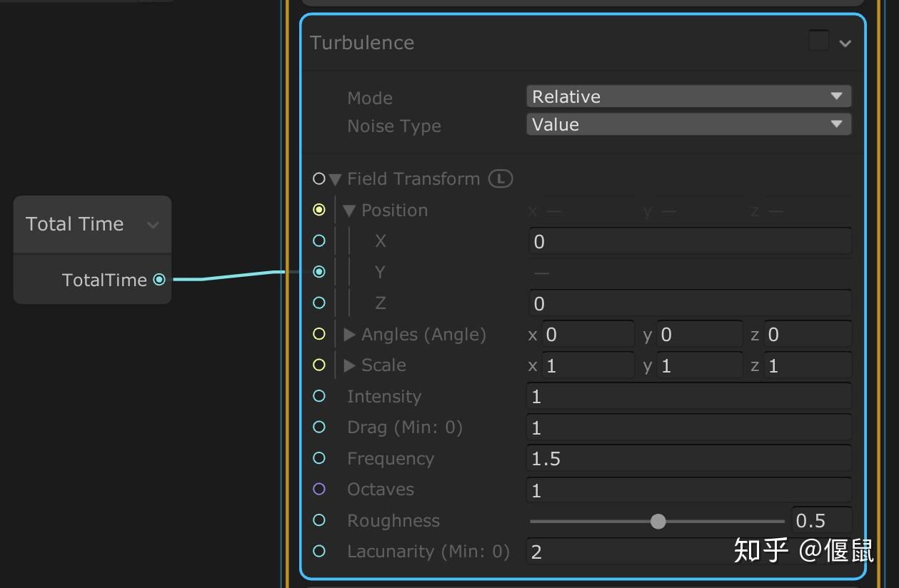This screenshot has height=588, width=899.
Task: Select the Total Time node title
Action: coord(74,223)
